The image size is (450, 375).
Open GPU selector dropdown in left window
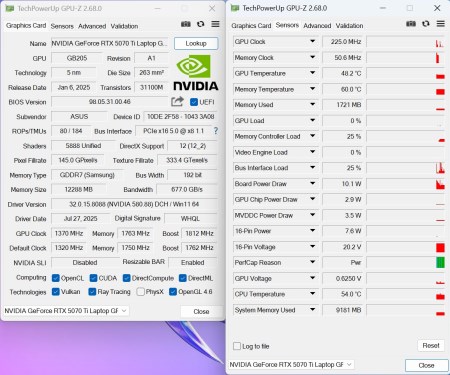coord(124,311)
